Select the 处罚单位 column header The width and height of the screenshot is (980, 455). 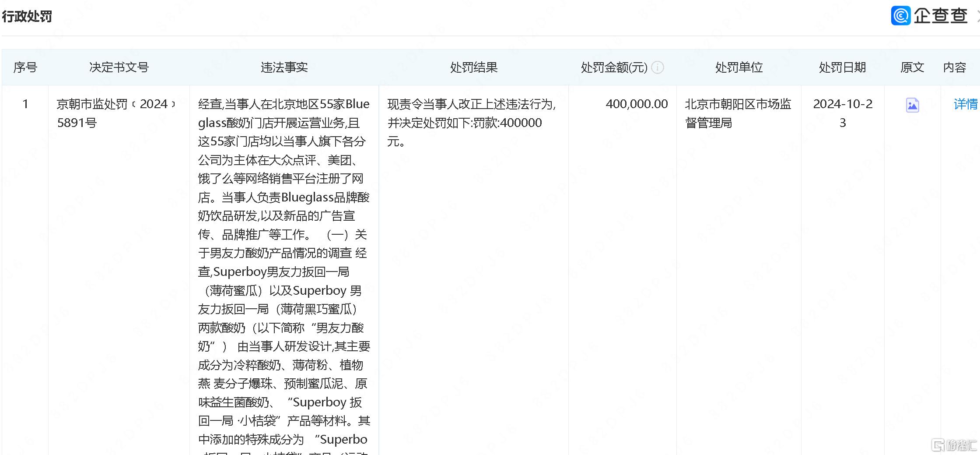point(739,67)
